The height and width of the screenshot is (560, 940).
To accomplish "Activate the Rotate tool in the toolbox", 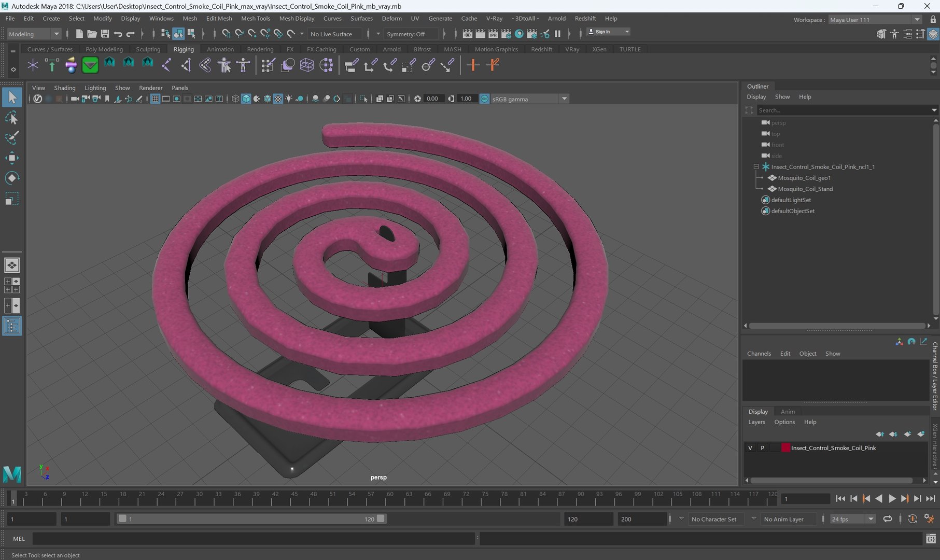I will (x=11, y=178).
